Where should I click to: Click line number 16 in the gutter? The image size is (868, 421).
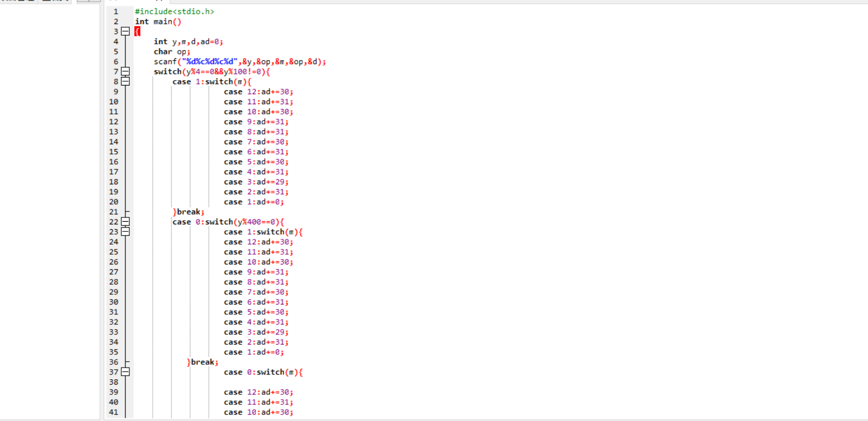coord(113,162)
